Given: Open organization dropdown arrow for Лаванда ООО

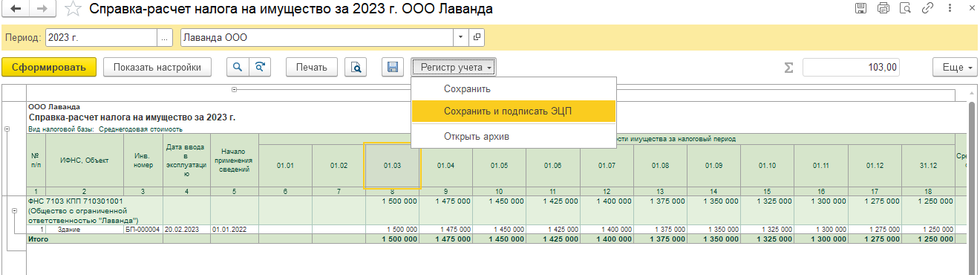Looking at the screenshot, I should pyautogui.click(x=460, y=37).
